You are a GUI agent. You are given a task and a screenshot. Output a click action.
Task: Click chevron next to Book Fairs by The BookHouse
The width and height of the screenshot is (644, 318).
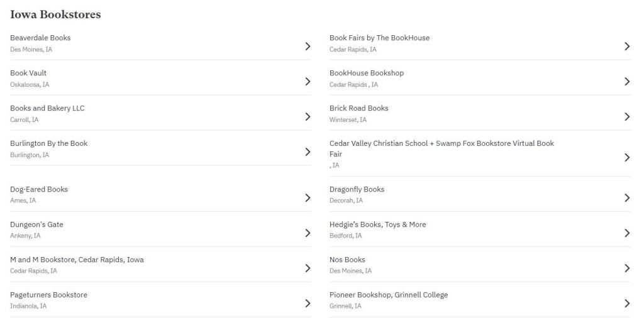click(x=627, y=46)
